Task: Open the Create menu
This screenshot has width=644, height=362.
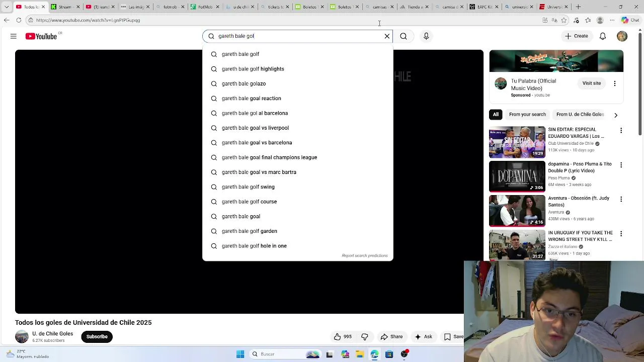Action: coord(576,36)
